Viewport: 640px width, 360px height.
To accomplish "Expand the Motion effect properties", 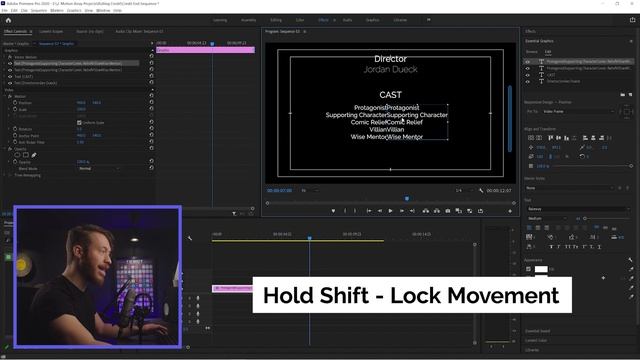I will 6,96.
